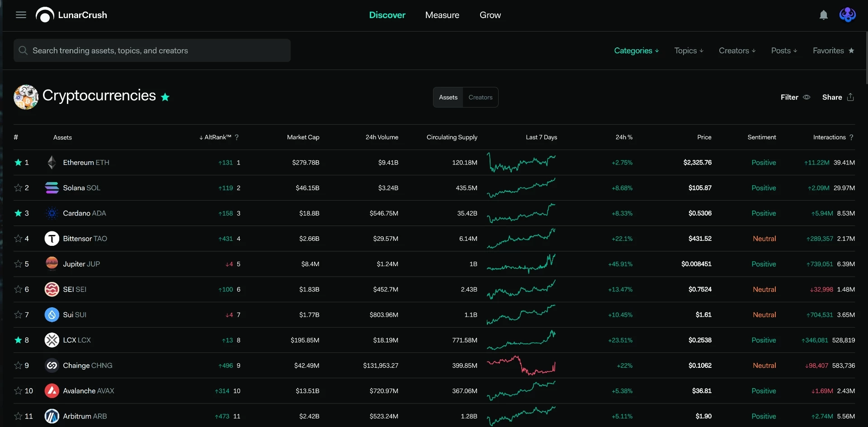Favorite Solana with its star toggle
The height and width of the screenshot is (427, 868).
[18, 188]
